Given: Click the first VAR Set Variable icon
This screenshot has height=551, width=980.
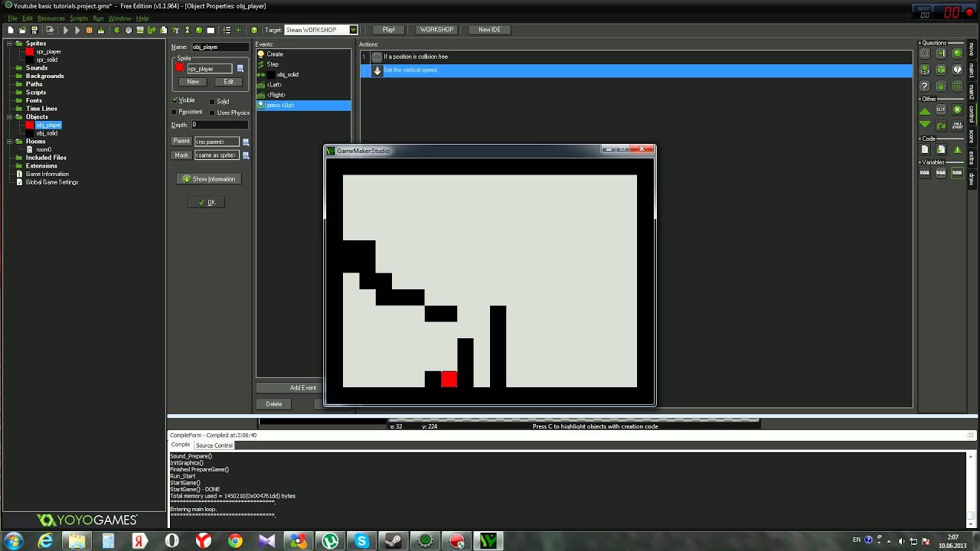Looking at the screenshot, I should pyautogui.click(x=925, y=172).
